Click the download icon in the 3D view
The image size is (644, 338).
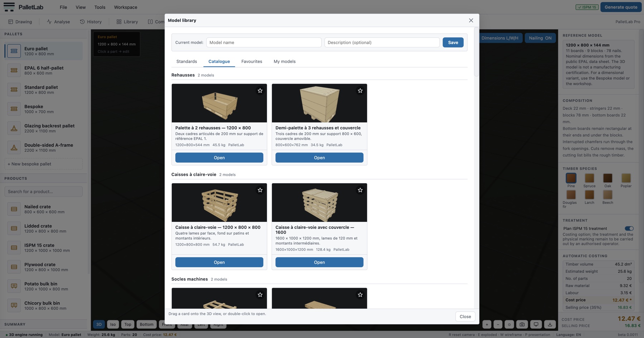(550, 324)
